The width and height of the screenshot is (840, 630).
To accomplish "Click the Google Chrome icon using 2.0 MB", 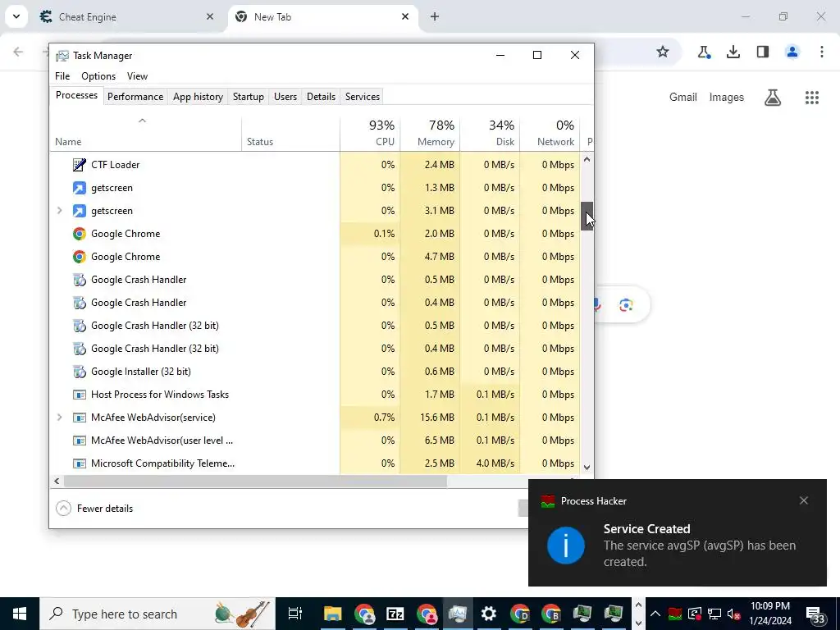I will (x=80, y=234).
